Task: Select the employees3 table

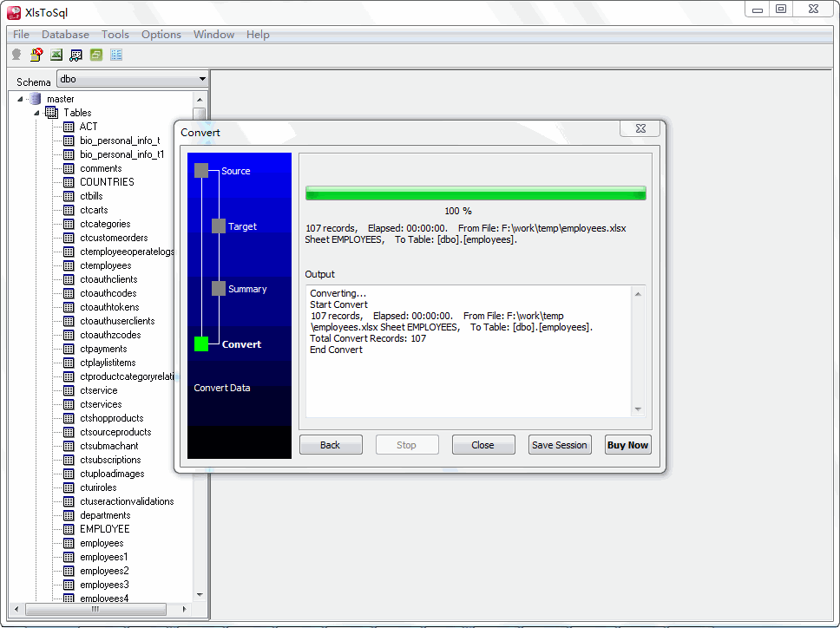Action: click(104, 585)
